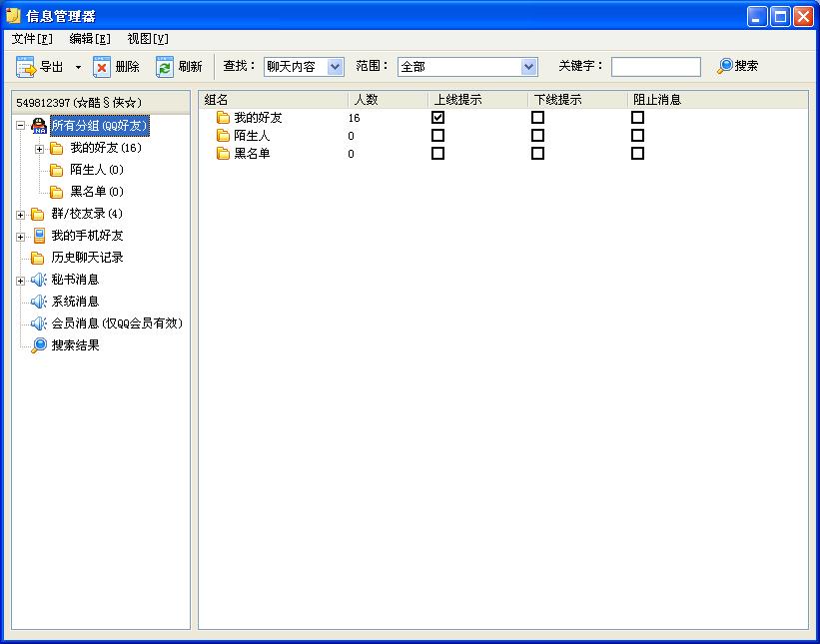Screen dimensions: 820x644
Task: Enable 下线提示 for 我的好友
Action: pyautogui.click(x=537, y=117)
